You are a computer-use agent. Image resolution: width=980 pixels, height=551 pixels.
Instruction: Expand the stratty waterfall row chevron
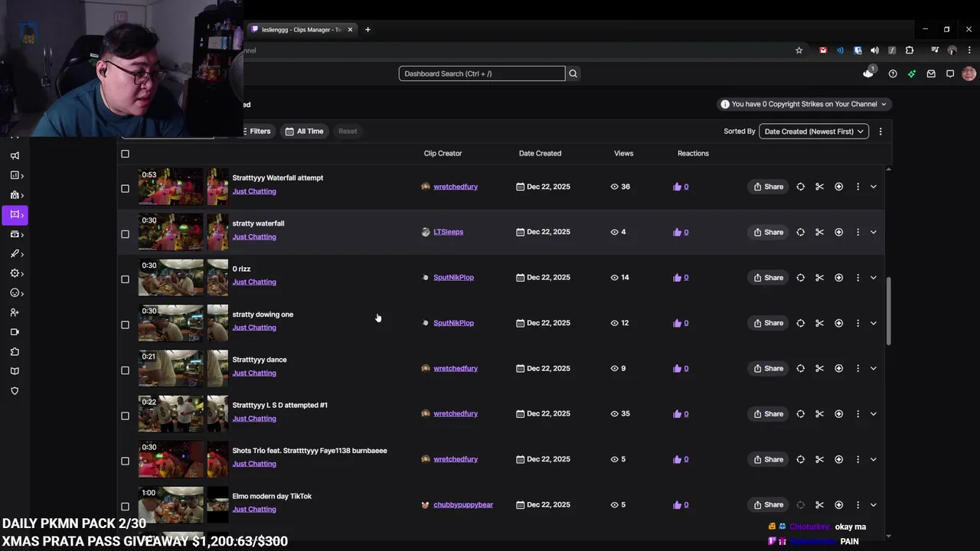(873, 232)
